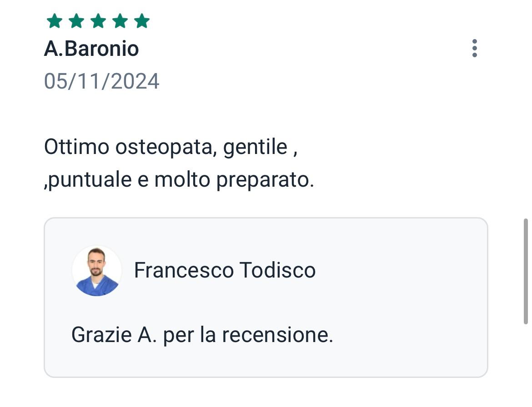Click the fifth green rating star
Viewport: 532px width, 407px height.
point(142,21)
